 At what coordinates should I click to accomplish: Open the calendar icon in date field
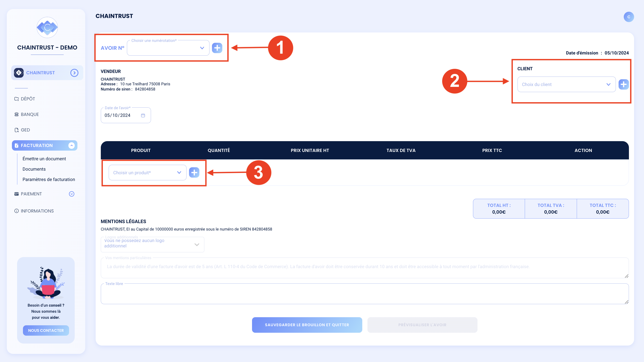(143, 115)
